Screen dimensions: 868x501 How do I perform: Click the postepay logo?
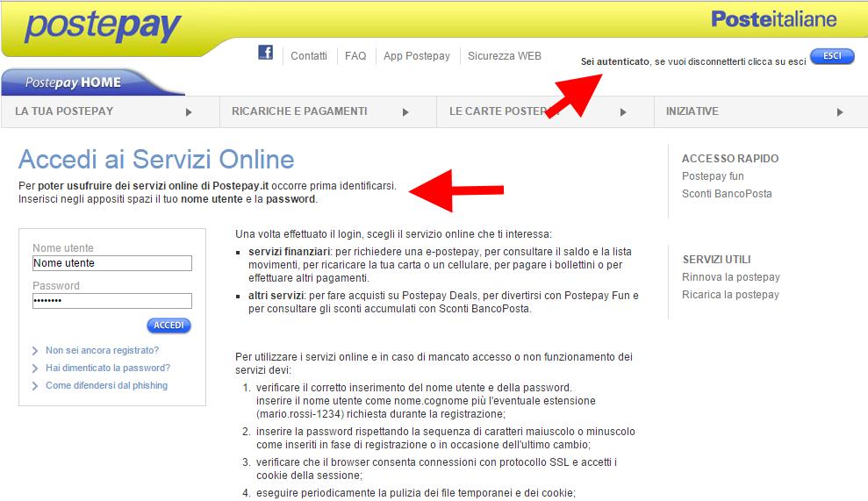tap(103, 26)
